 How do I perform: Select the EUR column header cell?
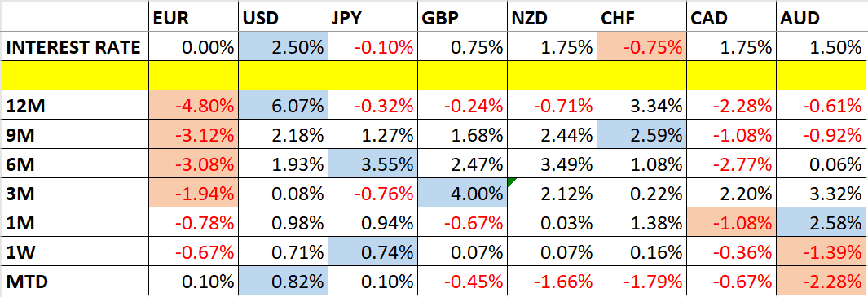click(x=194, y=19)
